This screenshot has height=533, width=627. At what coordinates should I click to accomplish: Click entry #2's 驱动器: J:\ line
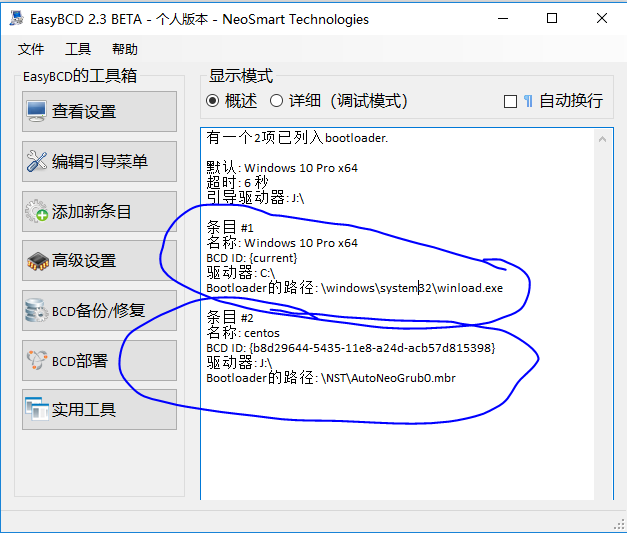[x=239, y=363]
